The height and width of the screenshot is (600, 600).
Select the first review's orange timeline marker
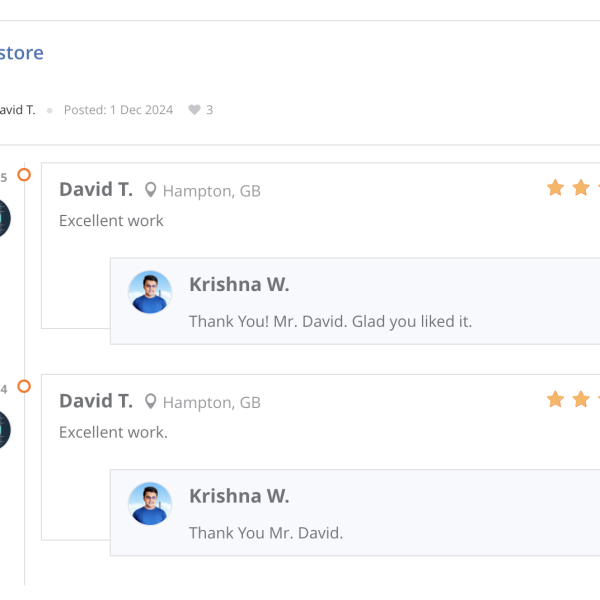[24, 175]
